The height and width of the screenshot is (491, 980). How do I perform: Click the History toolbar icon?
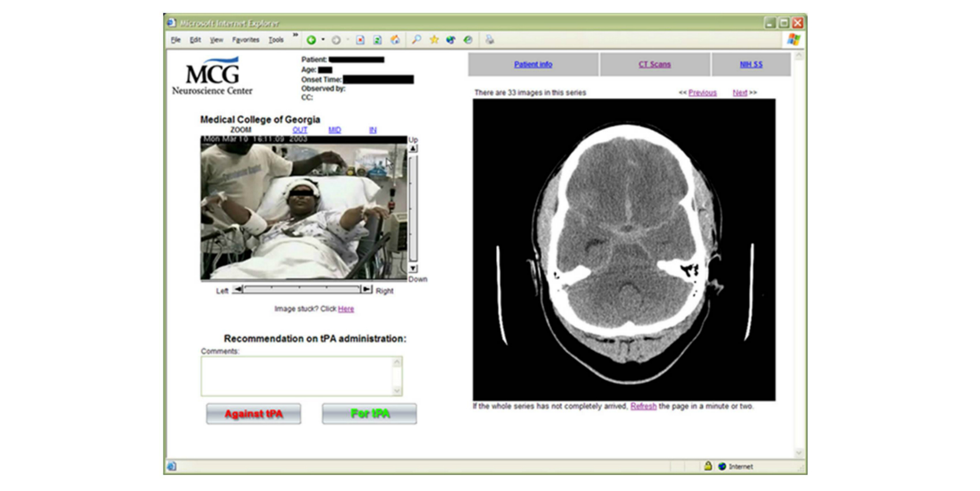coord(468,40)
